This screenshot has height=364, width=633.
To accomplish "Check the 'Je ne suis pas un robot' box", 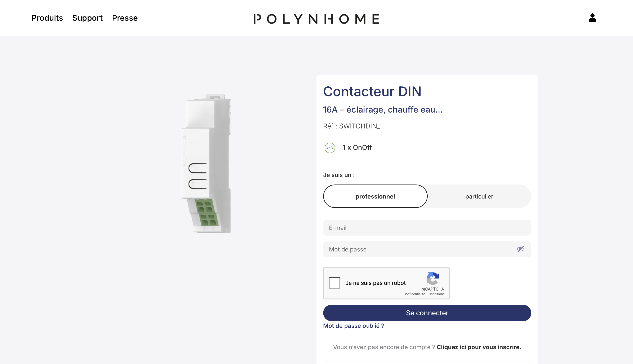I will pyautogui.click(x=334, y=283).
